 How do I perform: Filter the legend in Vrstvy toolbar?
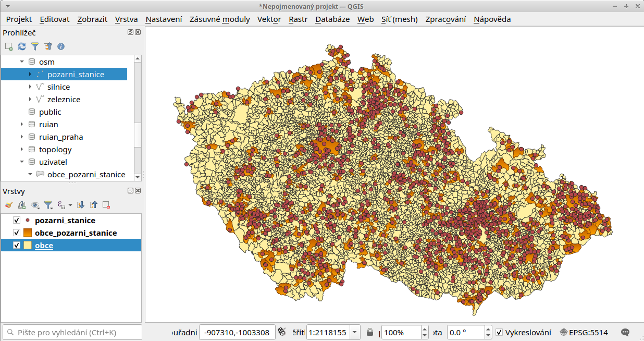(48, 205)
